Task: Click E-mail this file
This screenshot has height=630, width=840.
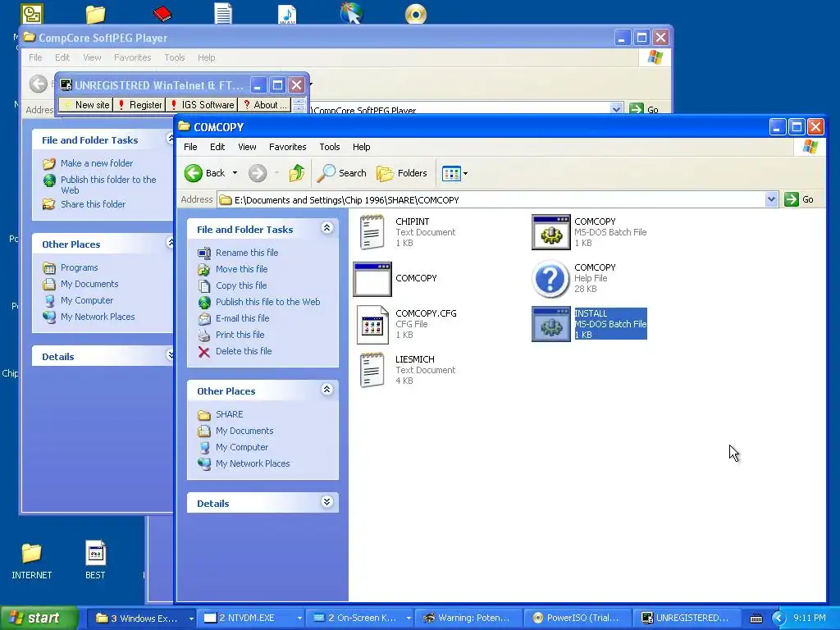Action: 243,318
